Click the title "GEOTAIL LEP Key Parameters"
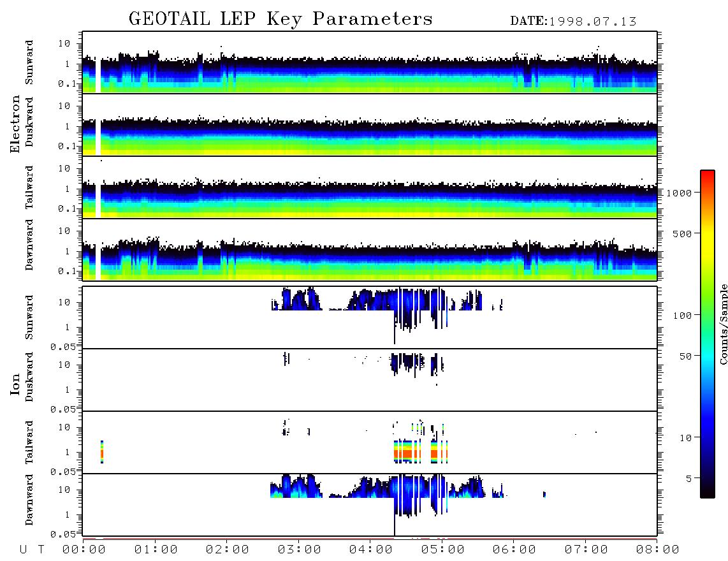 pos(280,19)
